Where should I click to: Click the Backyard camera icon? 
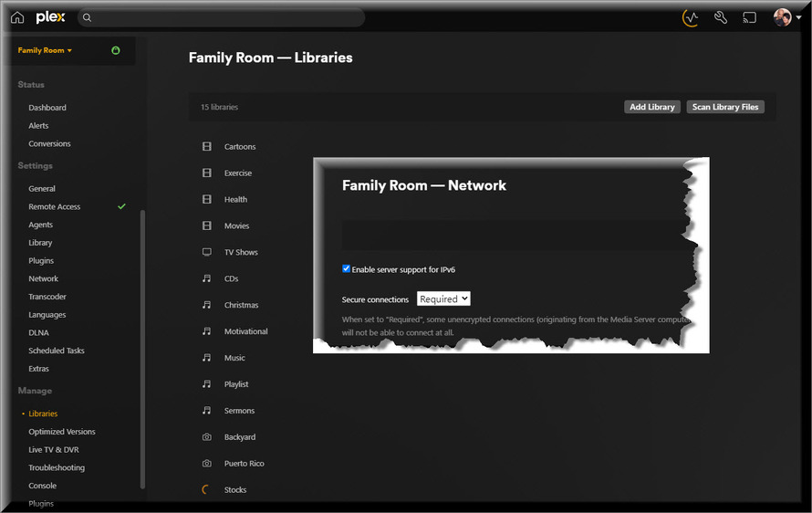point(206,437)
